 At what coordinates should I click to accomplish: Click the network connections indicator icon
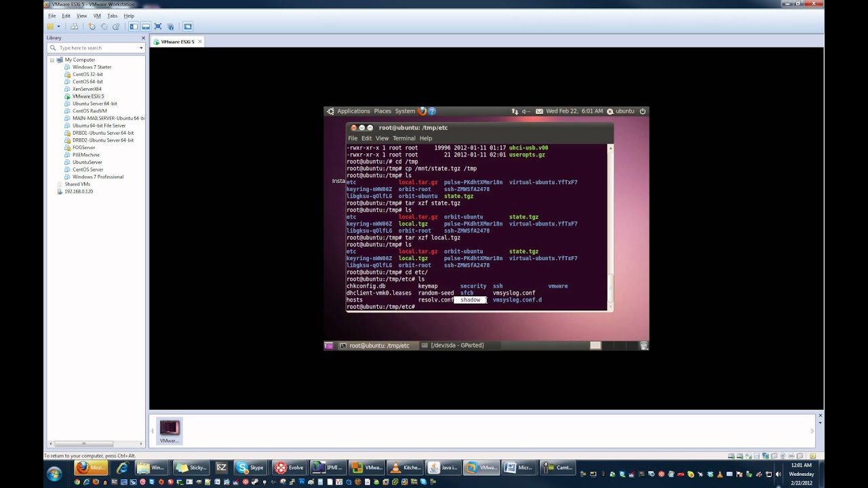pyautogui.click(x=515, y=111)
